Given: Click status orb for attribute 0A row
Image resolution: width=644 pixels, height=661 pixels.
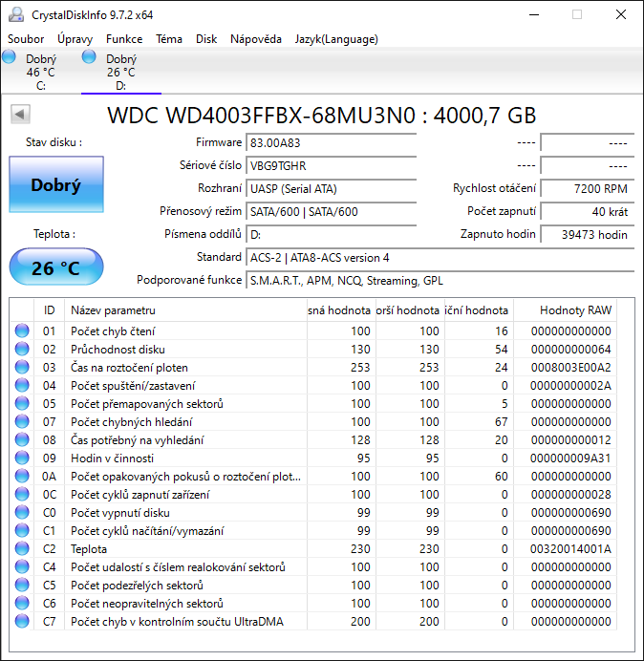Looking at the screenshot, I should [x=22, y=476].
